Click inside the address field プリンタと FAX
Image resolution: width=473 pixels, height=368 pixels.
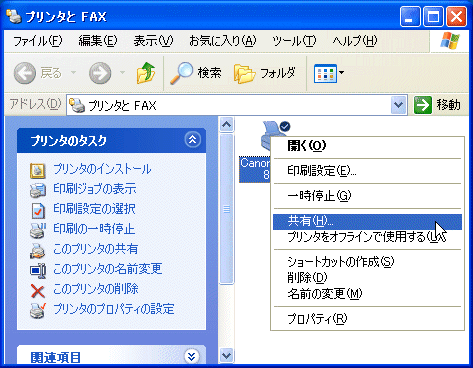click(230, 105)
